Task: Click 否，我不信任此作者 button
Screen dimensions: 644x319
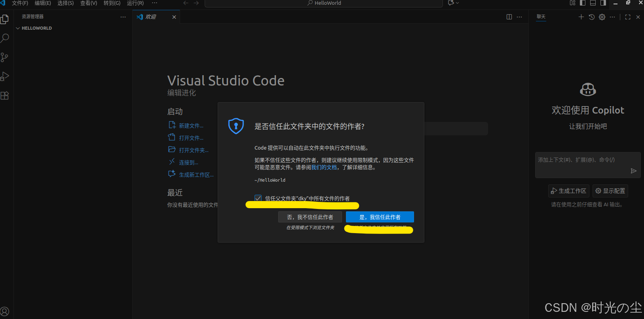Action: click(310, 217)
